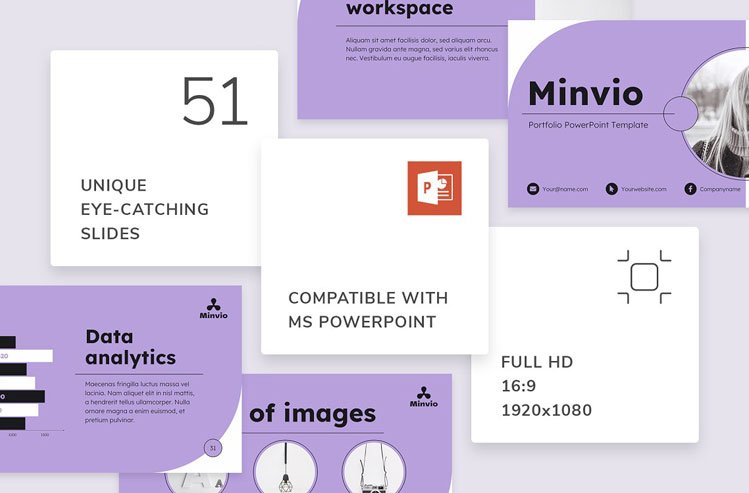Click the 'FULL HD' text line
Viewport: 749px width, 493px height.
[537, 362]
